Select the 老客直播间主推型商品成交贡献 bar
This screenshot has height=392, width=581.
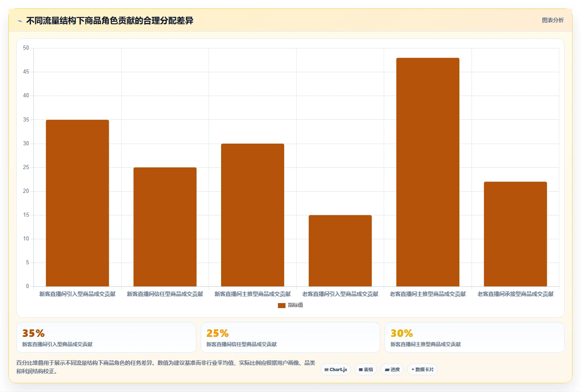428,172
